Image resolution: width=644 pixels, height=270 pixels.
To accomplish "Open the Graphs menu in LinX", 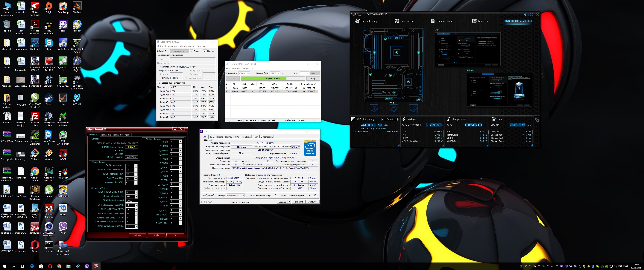I will pos(246,69).
